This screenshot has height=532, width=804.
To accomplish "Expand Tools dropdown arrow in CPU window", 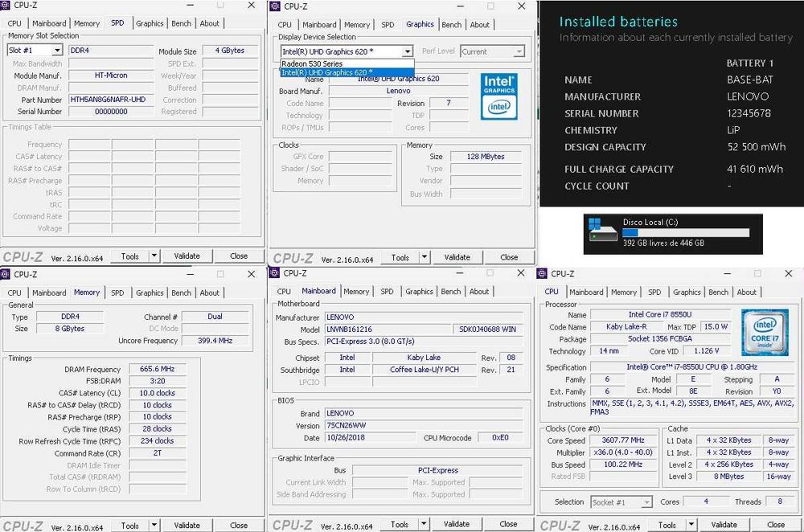I will tap(691, 524).
